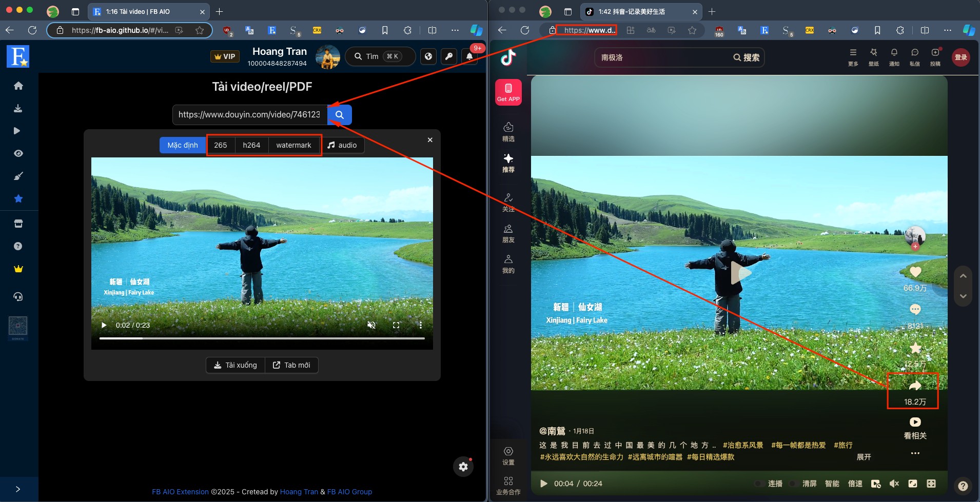Open the notifications bell with 9+ badge
The image size is (980, 502).
[x=469, y=56]
